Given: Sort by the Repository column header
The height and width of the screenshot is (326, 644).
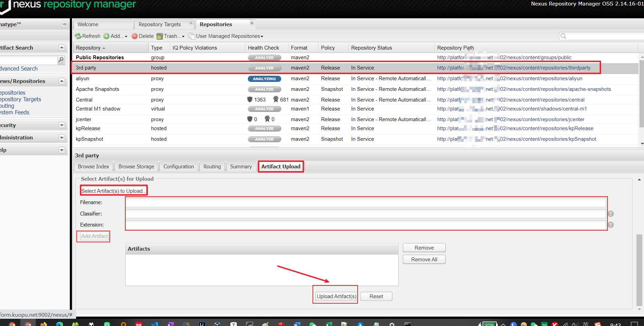Looking at the screenshot, I should click(110, 48).
